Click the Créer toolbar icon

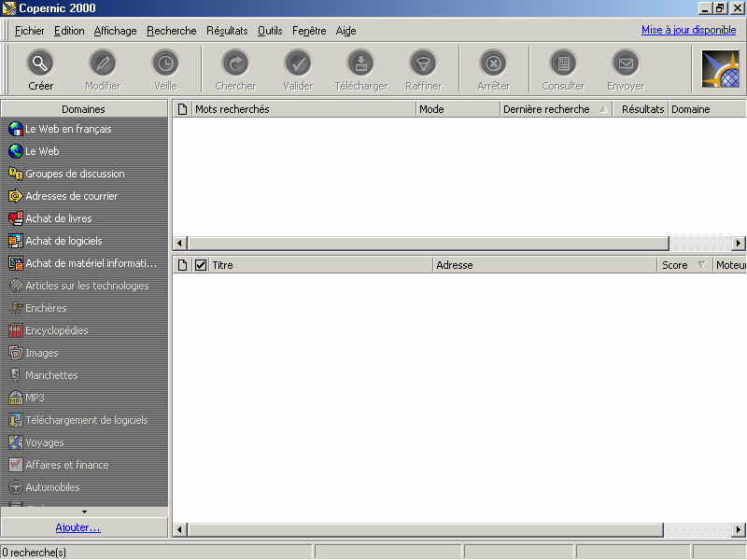pos(40,63)
